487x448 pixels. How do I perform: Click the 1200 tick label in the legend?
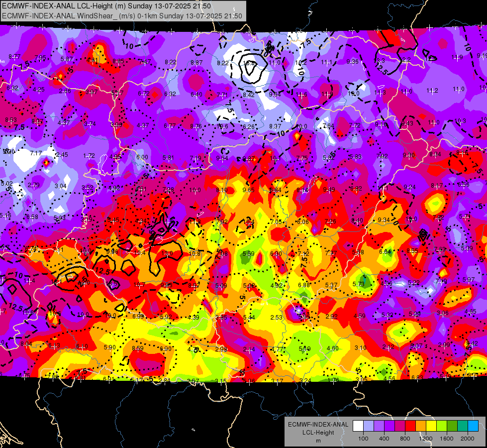[425, 439]
